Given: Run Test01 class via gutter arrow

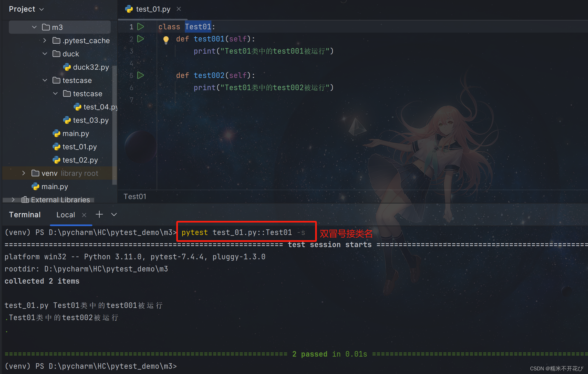Looking at the screenshot, I should (x=141, y=27).
